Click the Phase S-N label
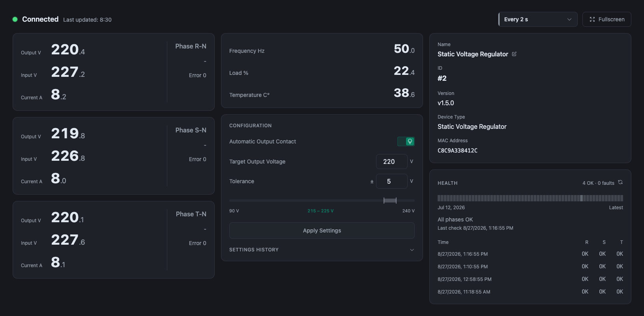Screen dimensions: 644x316 [x=191, y=130]
